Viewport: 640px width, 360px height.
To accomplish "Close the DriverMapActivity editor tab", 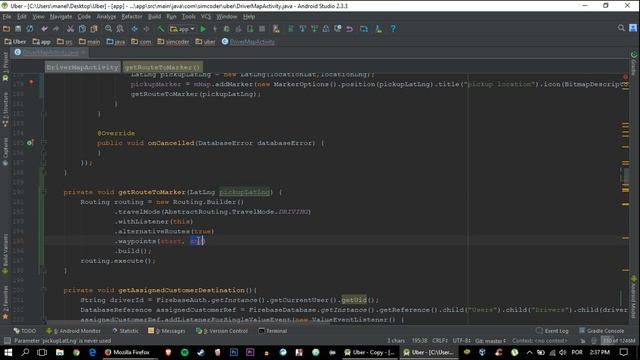I will coord(83,53).
